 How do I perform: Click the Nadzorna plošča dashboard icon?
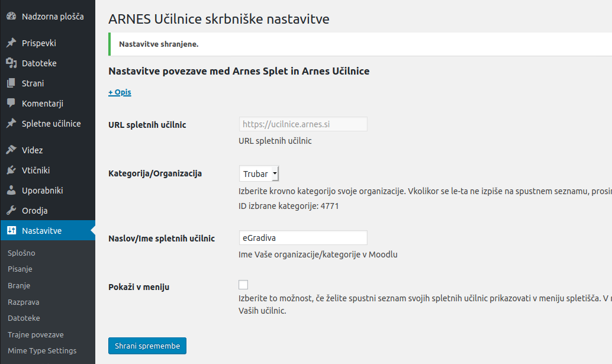click(x=11, y=16)
